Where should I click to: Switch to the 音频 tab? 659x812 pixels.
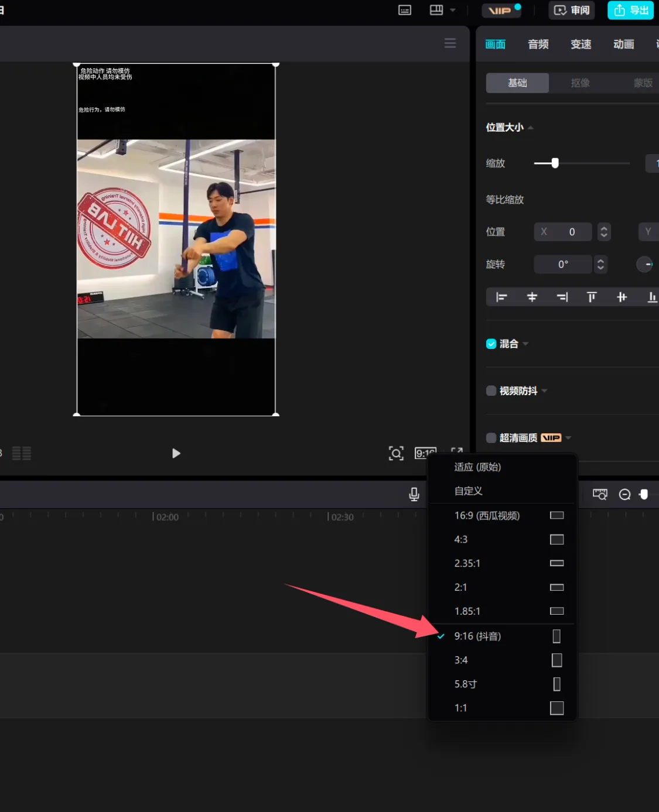(x=538, y=44)
